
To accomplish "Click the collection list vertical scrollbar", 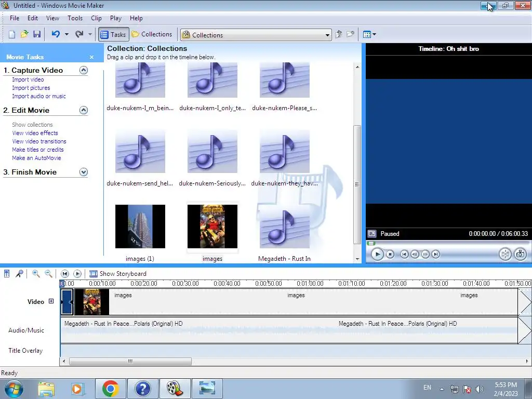I will tap(357, 184).
